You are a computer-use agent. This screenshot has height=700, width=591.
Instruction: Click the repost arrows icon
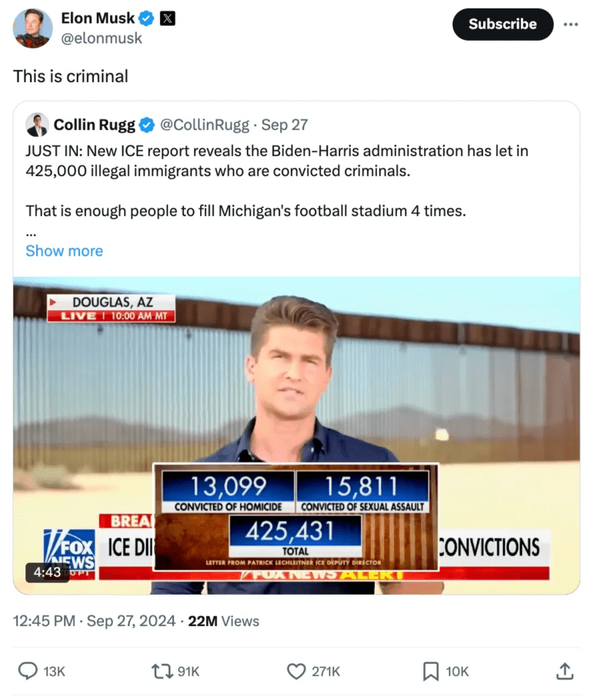coord(162,671)
